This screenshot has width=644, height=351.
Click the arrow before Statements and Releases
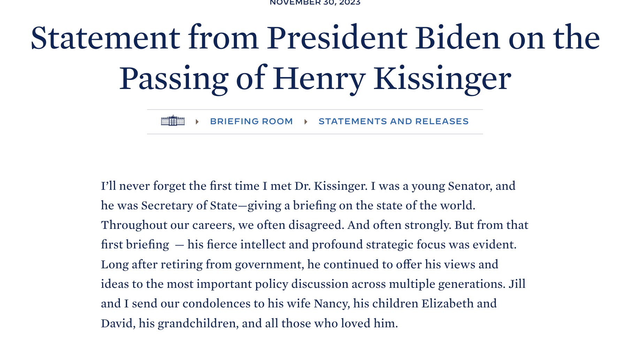(x=306, y=121)
